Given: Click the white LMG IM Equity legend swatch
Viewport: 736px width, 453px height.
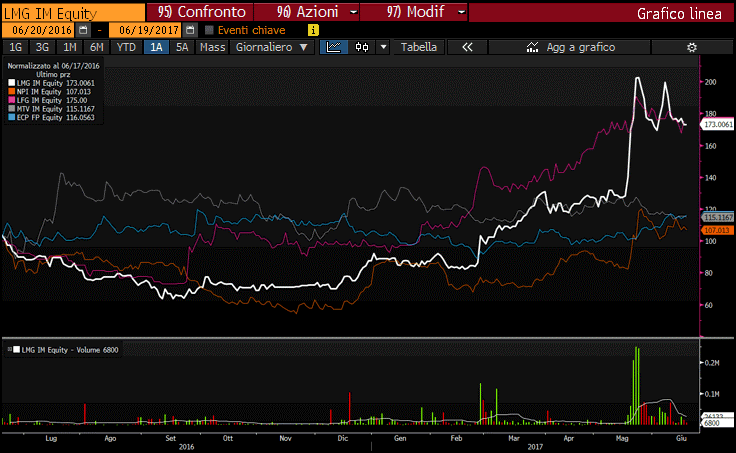Looking at the screenshot, I should click(11, 83).
